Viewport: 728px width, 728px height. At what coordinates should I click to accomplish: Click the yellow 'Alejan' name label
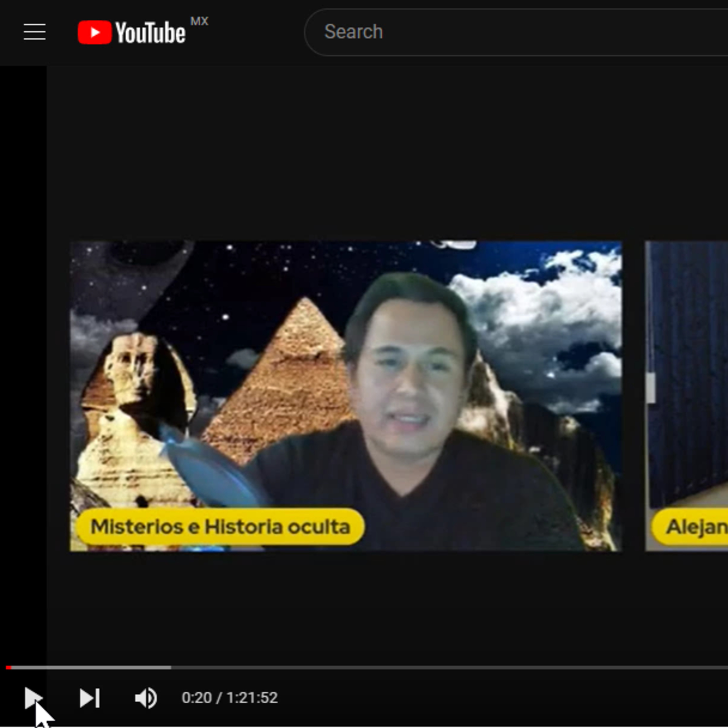[693, 526]
